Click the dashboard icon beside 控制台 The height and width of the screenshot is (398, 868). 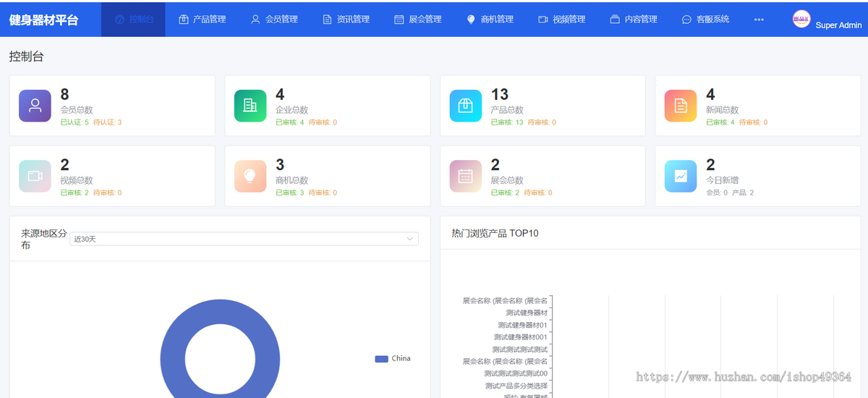pos(120,20)
